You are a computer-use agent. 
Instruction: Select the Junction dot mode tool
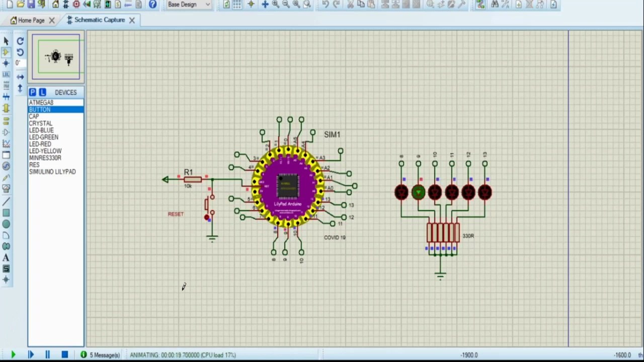6,63
